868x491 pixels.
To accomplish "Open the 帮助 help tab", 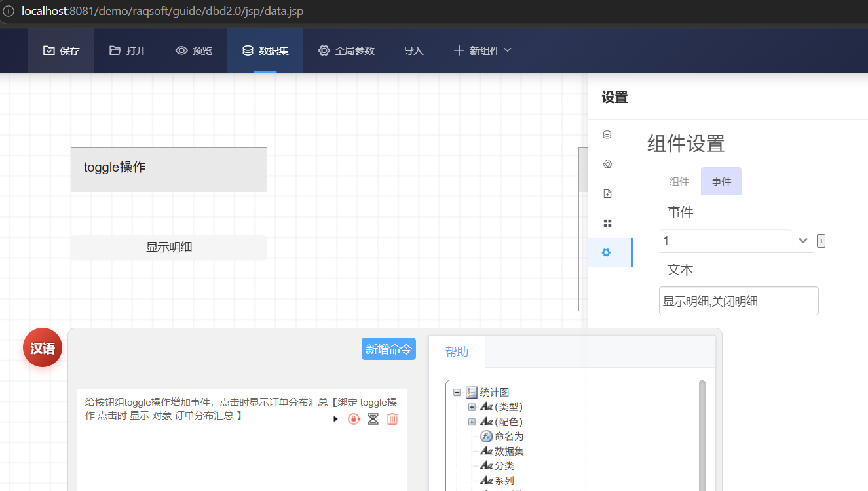I will point(457,351).
